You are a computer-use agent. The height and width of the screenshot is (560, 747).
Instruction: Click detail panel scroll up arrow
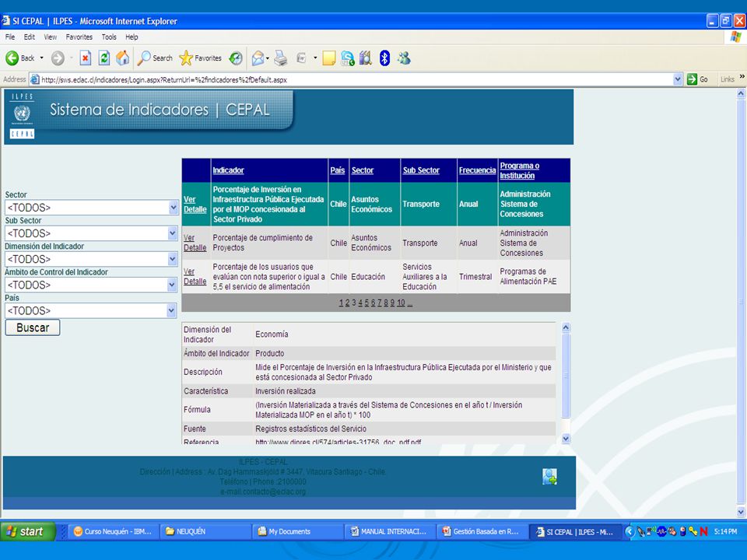point(566,327)
